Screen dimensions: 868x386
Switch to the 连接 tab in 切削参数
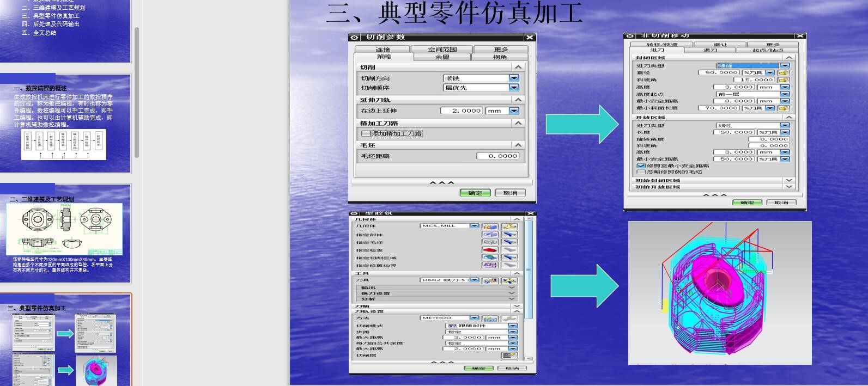pyautogui.click(x=383, y=49)
